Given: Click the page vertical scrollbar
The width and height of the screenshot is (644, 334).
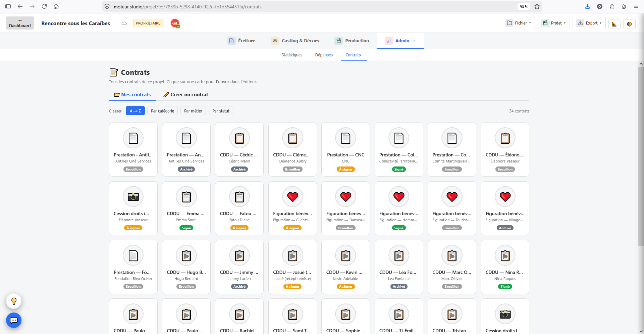Looking at the screenshot, I should pos(641,156).
